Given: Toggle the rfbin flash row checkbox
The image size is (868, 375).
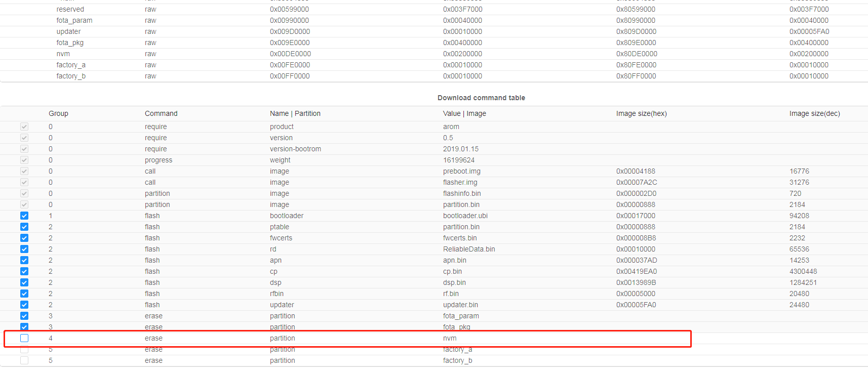Looking at the screenshot, I should coord(24,294).
